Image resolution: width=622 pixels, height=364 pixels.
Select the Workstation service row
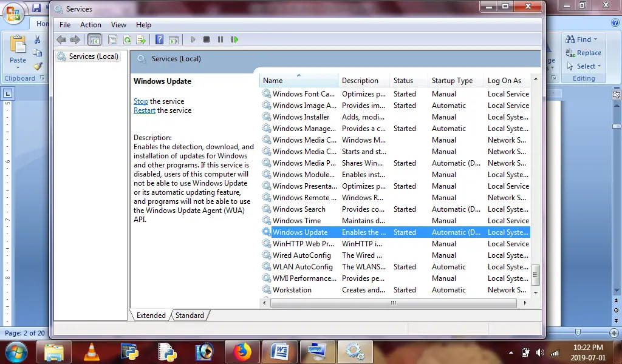pyautogui.click(x=395, y=289)
